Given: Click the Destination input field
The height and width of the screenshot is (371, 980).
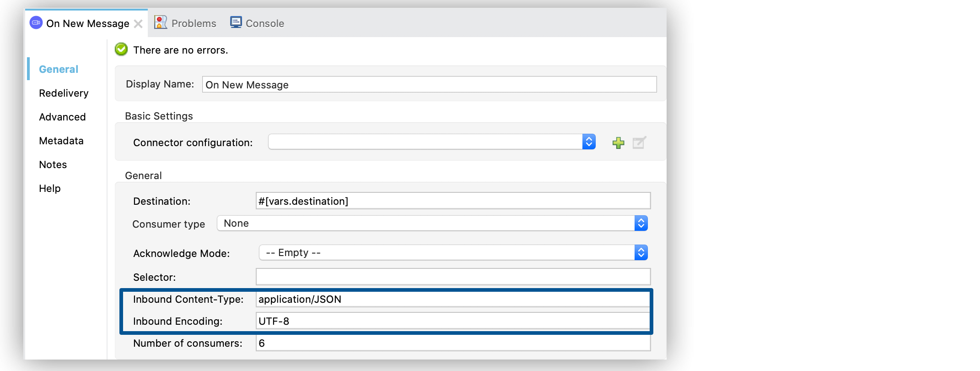Looking at the screenshot, I should (x=453, y=201).
